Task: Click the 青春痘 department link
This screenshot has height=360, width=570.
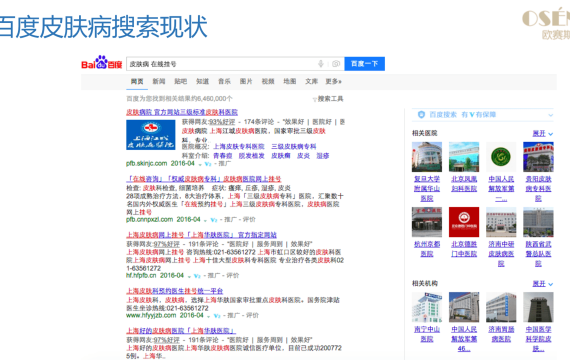Action: tap(222, 156)
